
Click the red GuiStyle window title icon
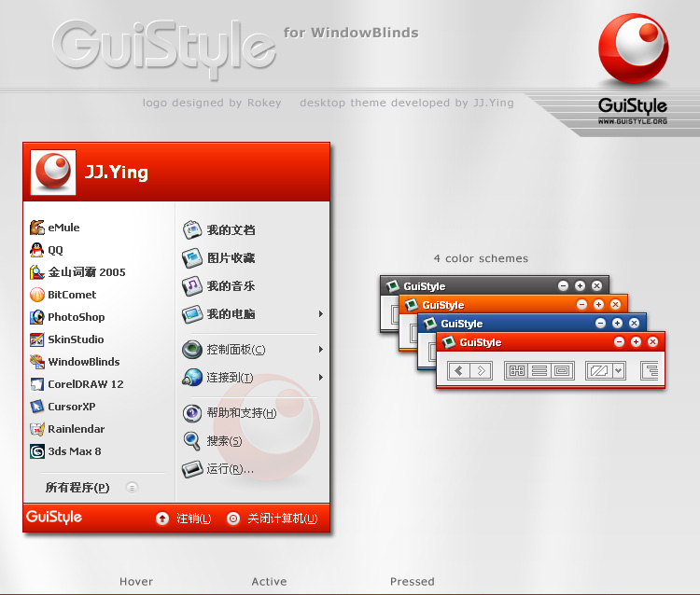click(x=449, y=342)
